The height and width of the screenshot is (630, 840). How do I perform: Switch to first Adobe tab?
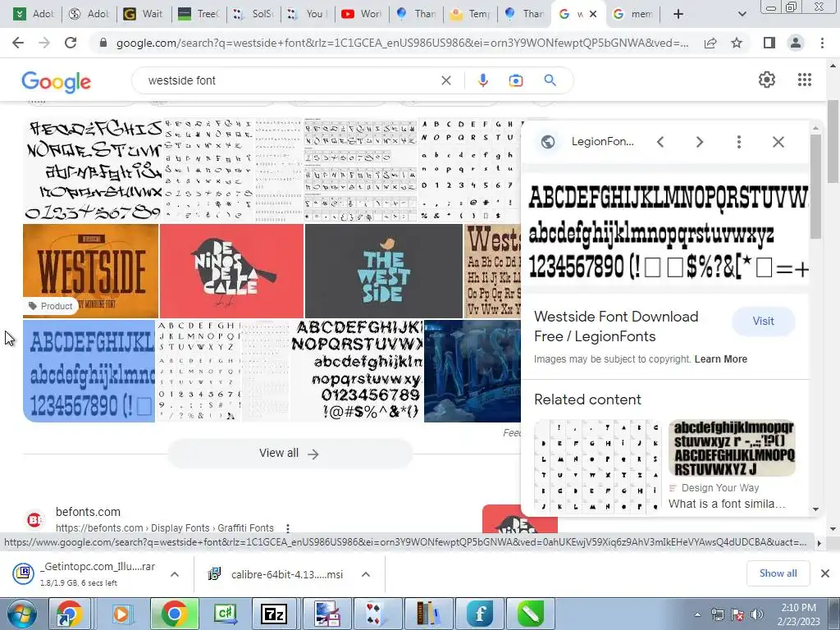click(34, 14)
